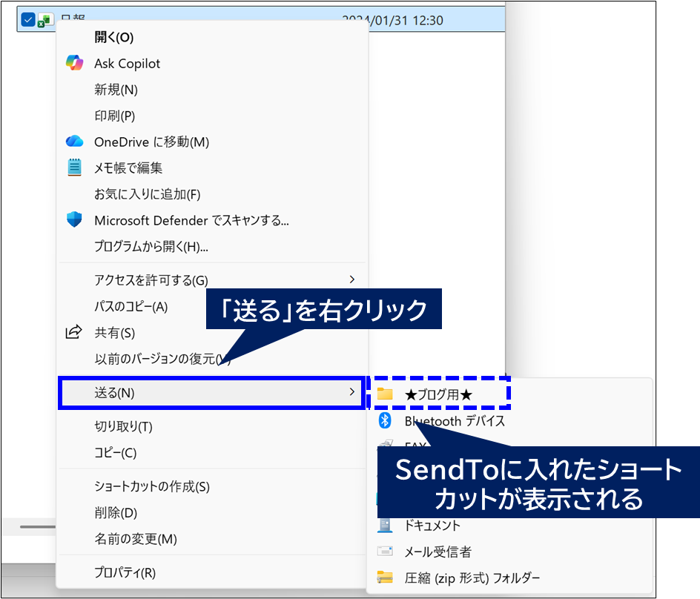Choose 切り取り(T) to cut the file
Screen dimensions: 700x599
[123, 426]
